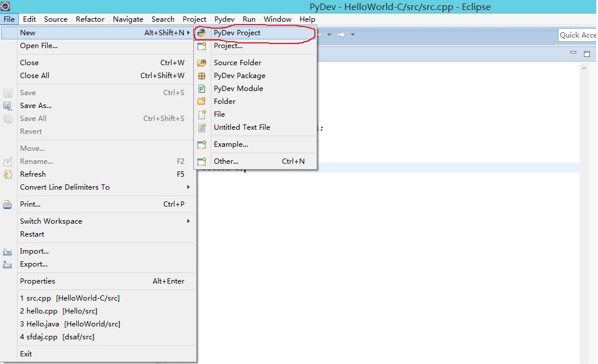Reopen recent file 2 hello.cpp
598x364 pixels.
[x=99, y=311]
